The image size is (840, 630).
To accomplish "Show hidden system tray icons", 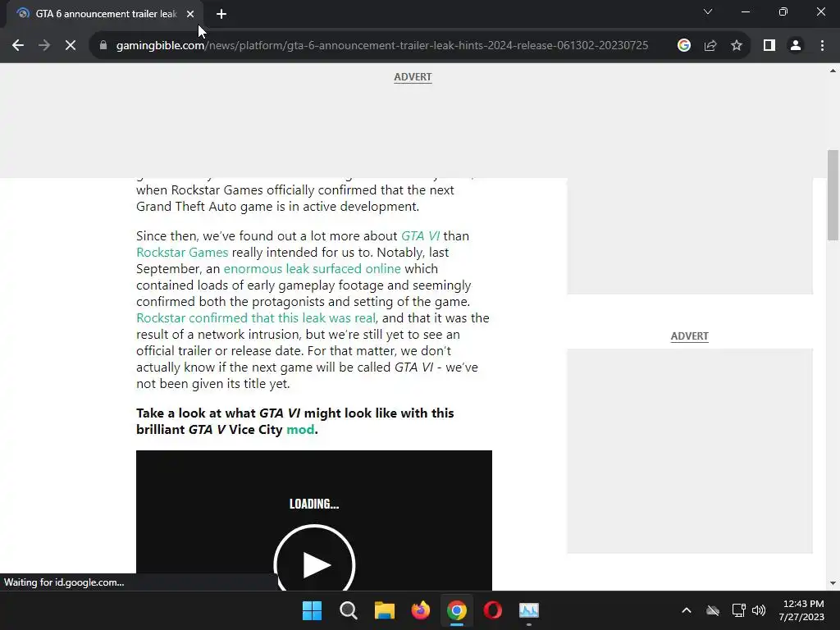I will pyautogui.click(x=687, y=610).
